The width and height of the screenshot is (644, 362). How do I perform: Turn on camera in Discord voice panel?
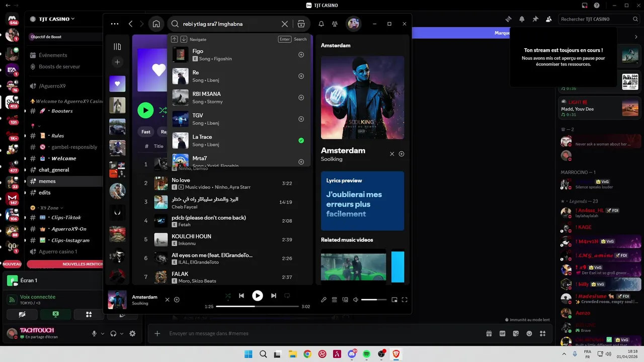coord(22,314)
